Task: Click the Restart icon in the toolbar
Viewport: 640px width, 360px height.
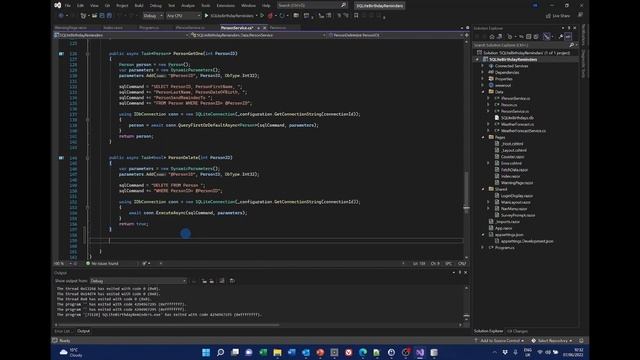Action: coord(282,16)
